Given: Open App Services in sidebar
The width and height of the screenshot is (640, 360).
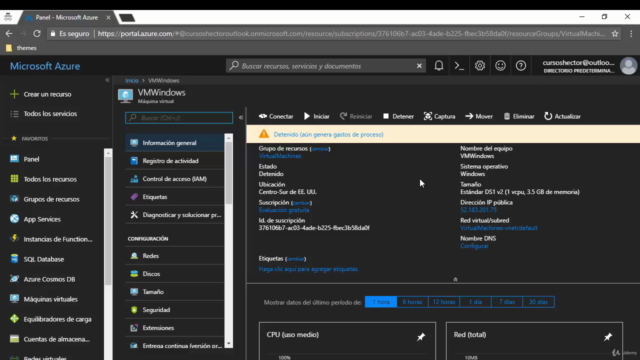Looking at the screenshot, I should pyautogui.click(x=35, y=219).
